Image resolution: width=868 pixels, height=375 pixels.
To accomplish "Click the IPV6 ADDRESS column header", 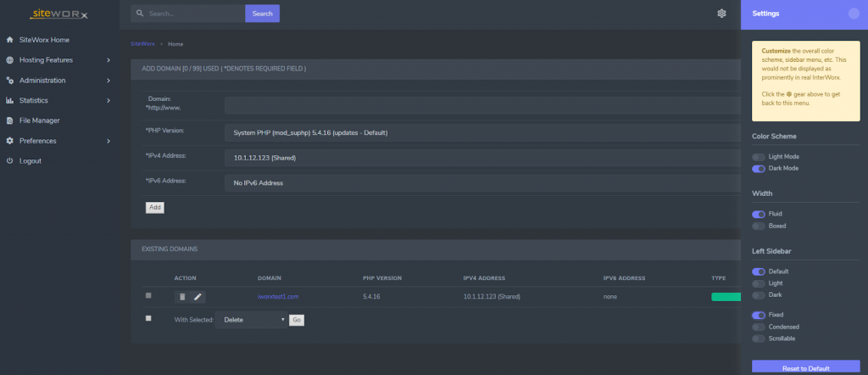I will tap(625, 278).
